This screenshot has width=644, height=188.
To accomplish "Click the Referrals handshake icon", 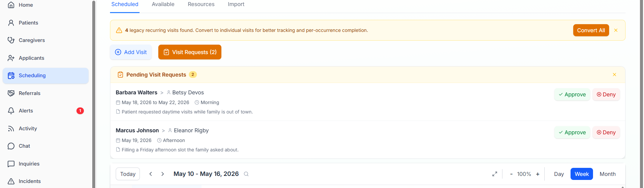I will [11, 93].
